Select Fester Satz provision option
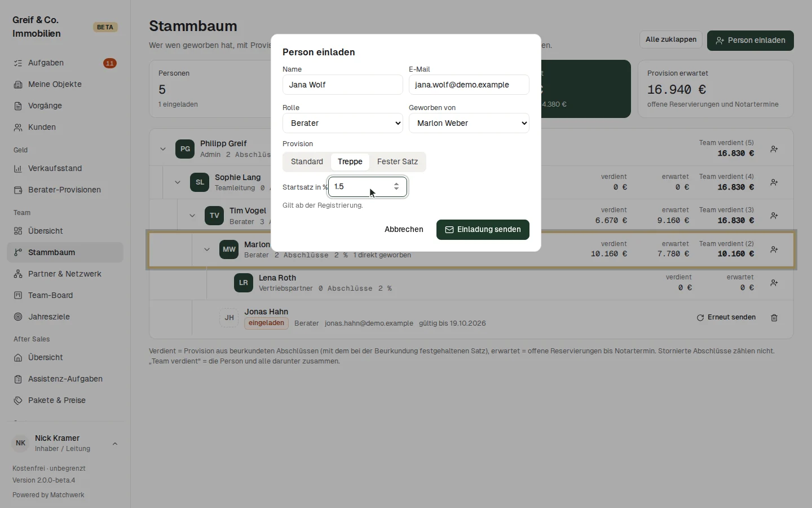The height and width of the screenshot is (508, 812). (398, 161)
